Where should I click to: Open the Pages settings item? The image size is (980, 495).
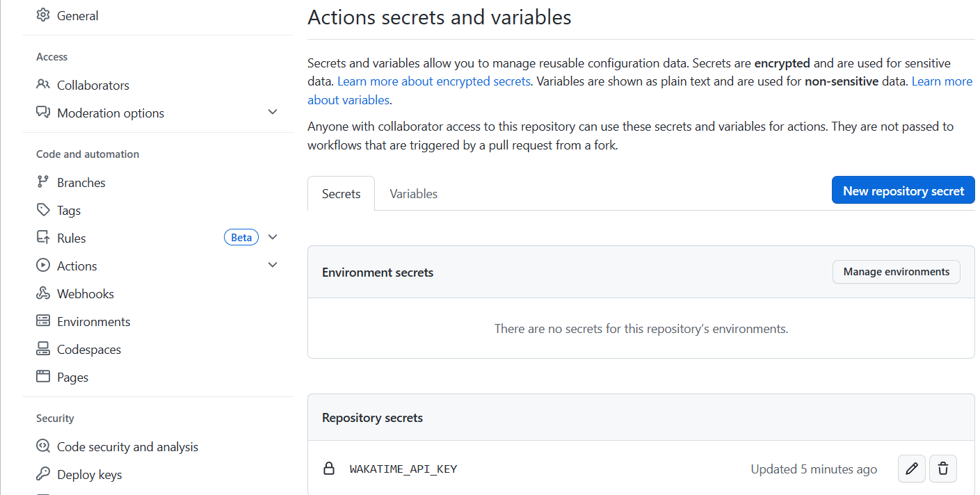click(x=72, y=378)
